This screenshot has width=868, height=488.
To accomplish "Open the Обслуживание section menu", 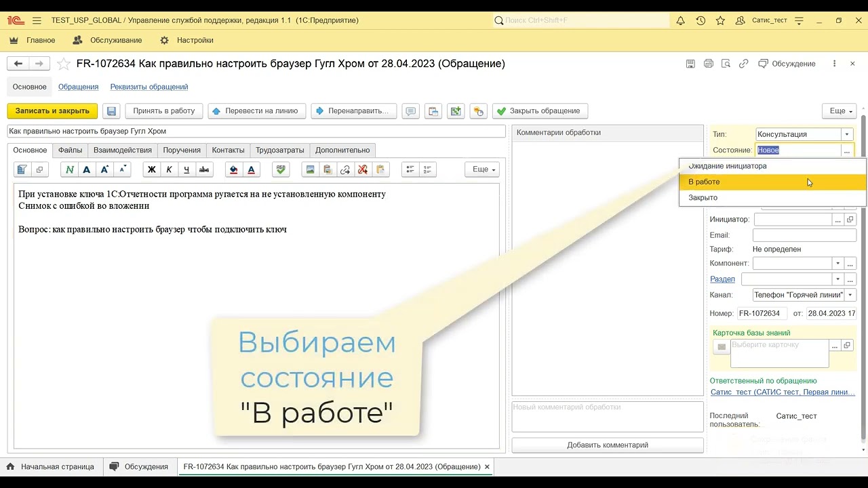I will pyautogui.click(x=107, y=41).
